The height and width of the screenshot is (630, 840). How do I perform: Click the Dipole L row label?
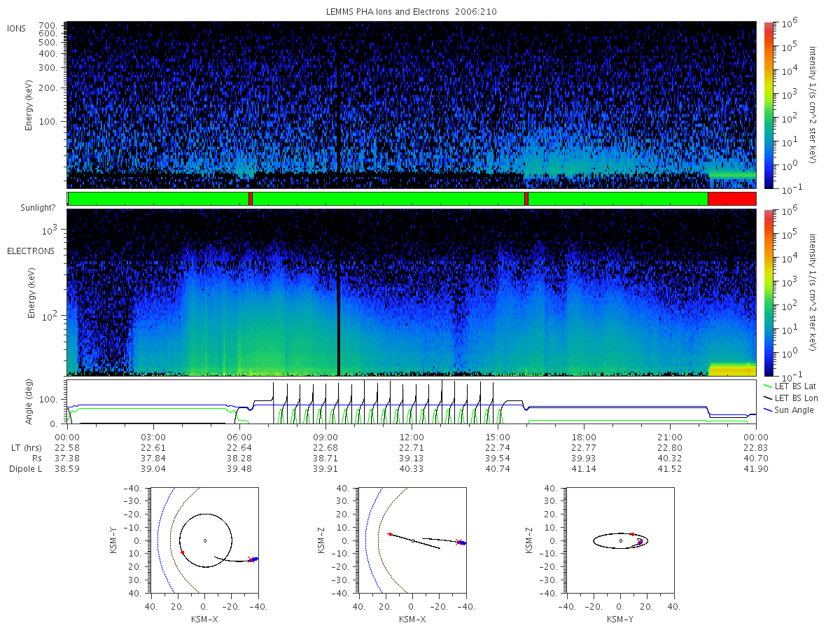26,468
